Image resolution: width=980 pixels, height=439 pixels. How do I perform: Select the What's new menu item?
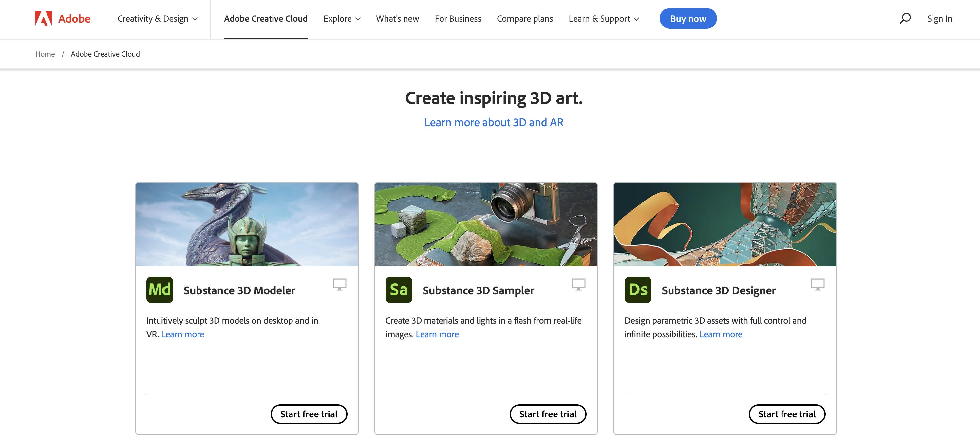coord(398,17)
